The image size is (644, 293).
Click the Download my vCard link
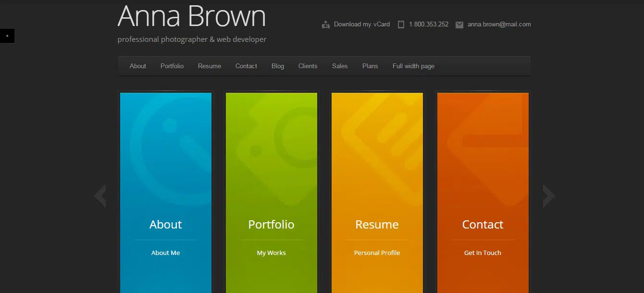pyautogui.click(x=362, y=24)
